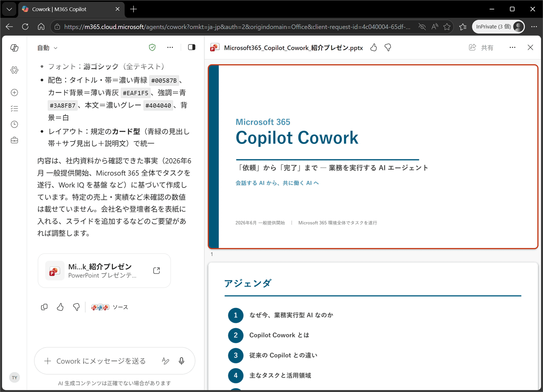
Task: Give thumbs up to the chat response
Action: (60, 307)
